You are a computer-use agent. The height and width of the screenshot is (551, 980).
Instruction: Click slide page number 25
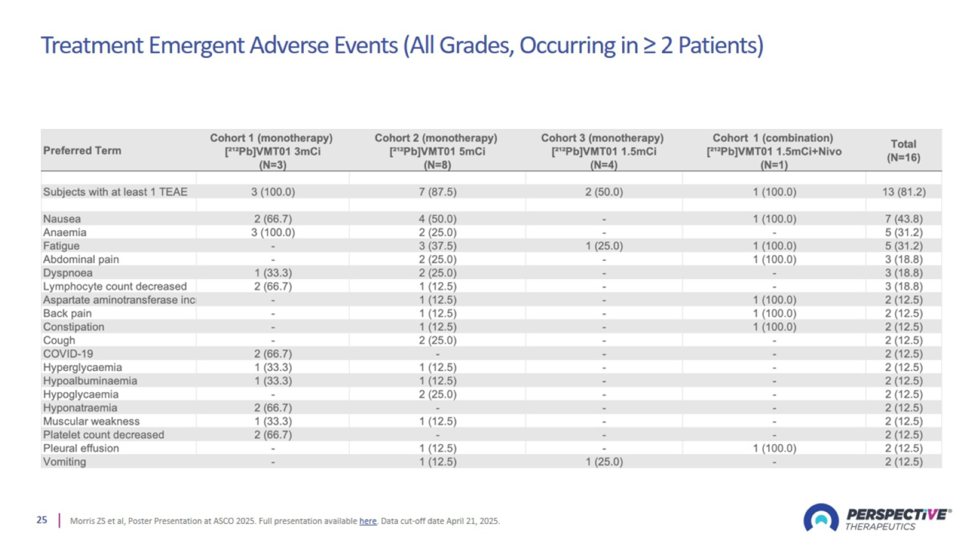(42, 520)
